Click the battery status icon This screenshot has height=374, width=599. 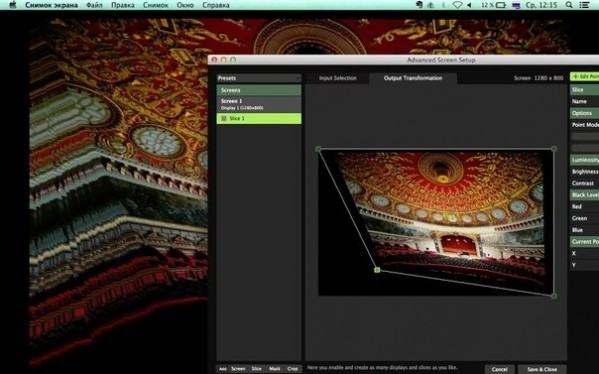(501, 5)
